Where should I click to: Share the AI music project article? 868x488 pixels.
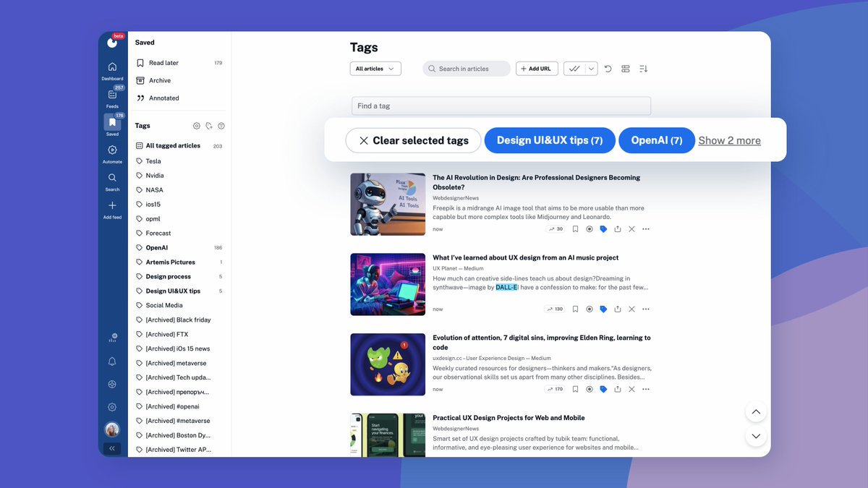tap(618, 309)
